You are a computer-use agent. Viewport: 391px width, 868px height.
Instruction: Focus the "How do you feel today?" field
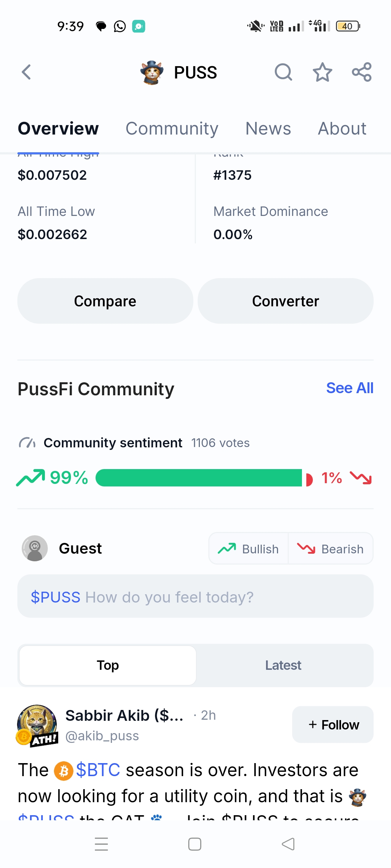(x=195, y=596)
